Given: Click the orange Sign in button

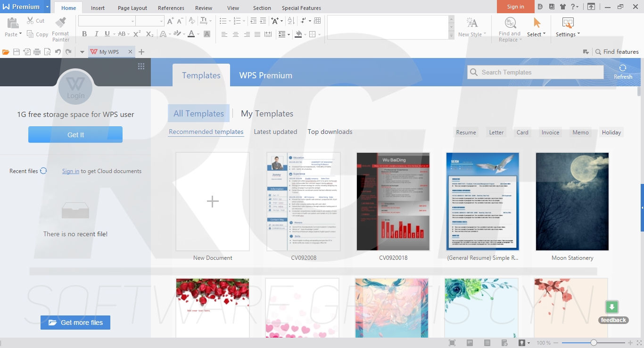Looking at the screenshot, I should pos(516,7).
